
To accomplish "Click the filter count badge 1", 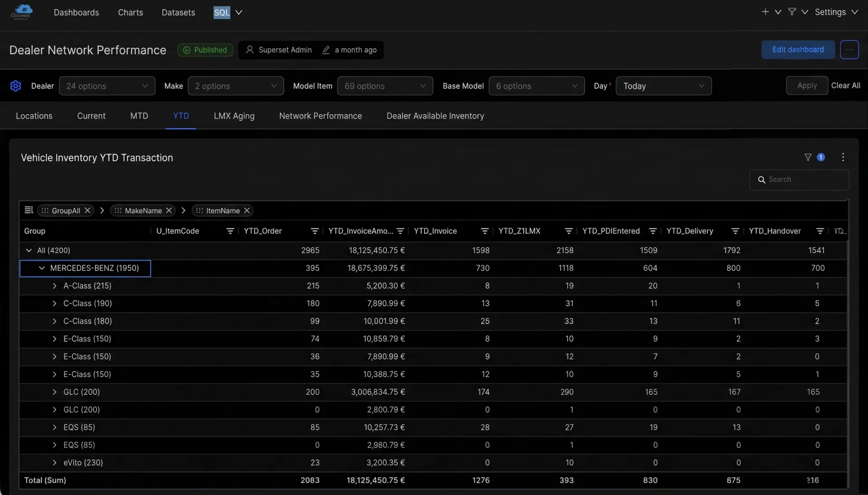I will click(821, 157).
